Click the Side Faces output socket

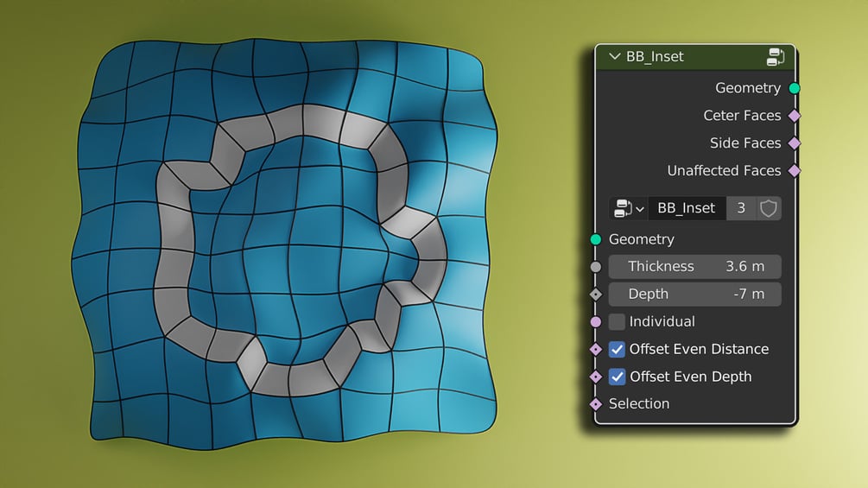click(795, 143)
